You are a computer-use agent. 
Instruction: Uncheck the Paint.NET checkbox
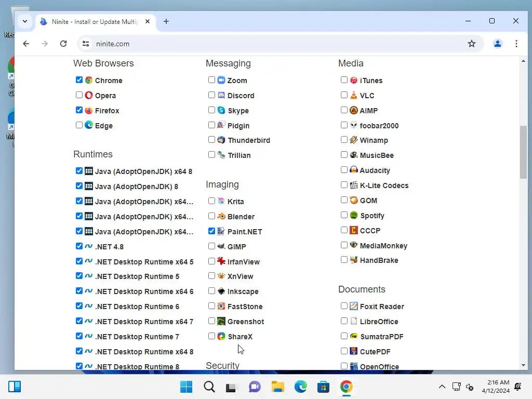point(211,231)
